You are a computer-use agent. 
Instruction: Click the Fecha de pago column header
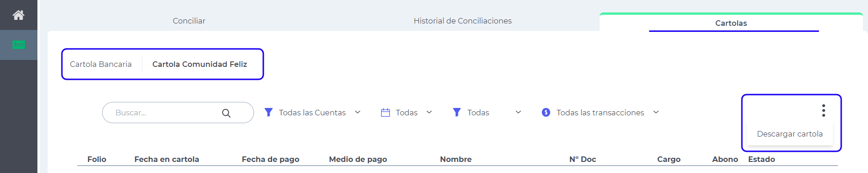click(270, 159)
